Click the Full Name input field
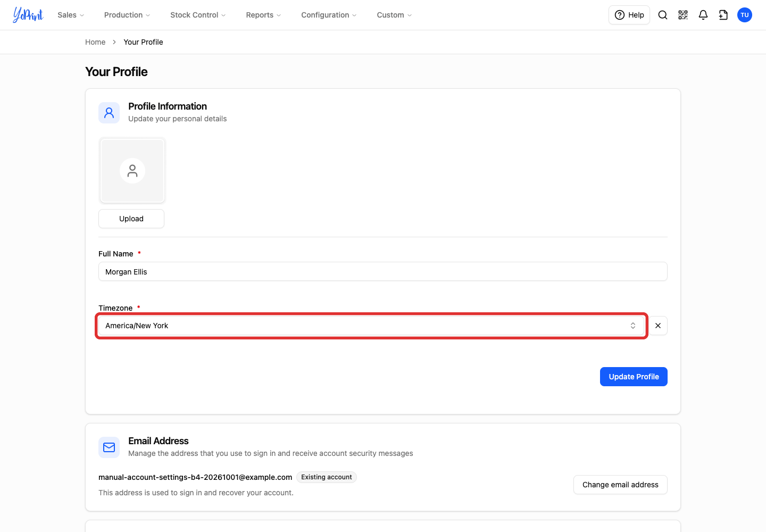 click(x=383, y=271)
